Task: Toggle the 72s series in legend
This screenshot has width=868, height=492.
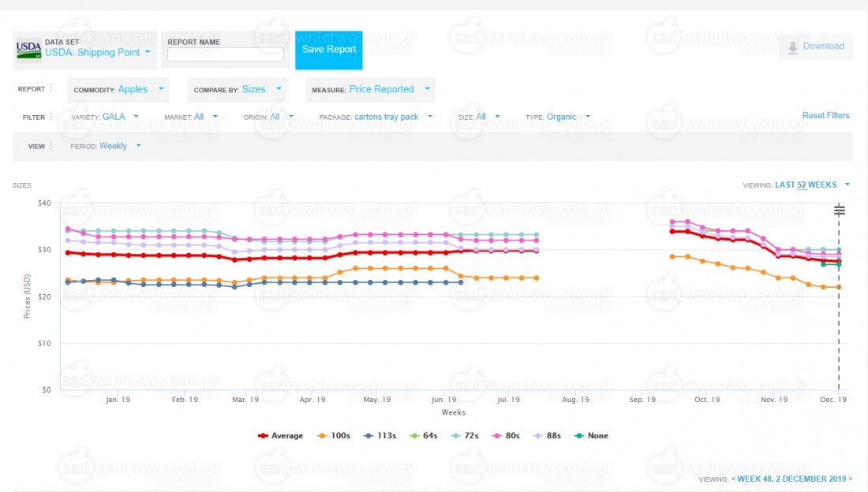Action: (x=465, y=435)
